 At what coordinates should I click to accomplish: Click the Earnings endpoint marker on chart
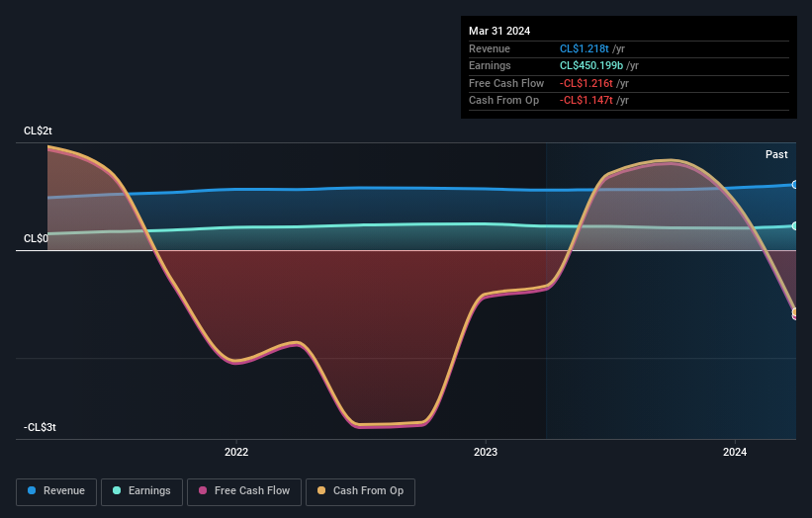(795, 226)
